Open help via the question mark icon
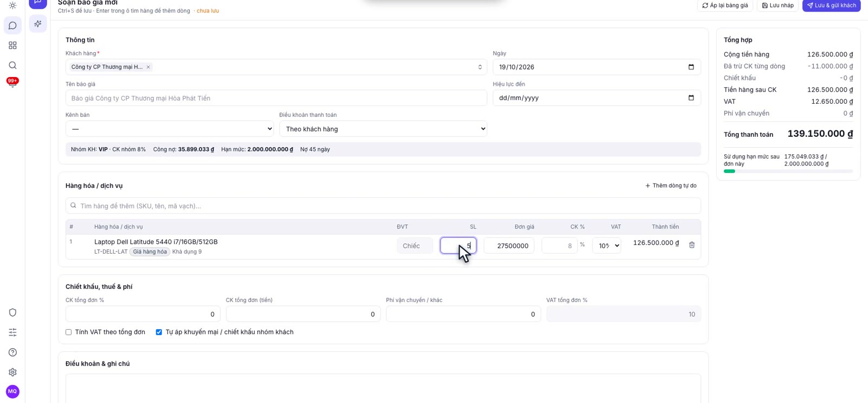Image resolution: width=868 pixels, height=403 pixels. 12,352
